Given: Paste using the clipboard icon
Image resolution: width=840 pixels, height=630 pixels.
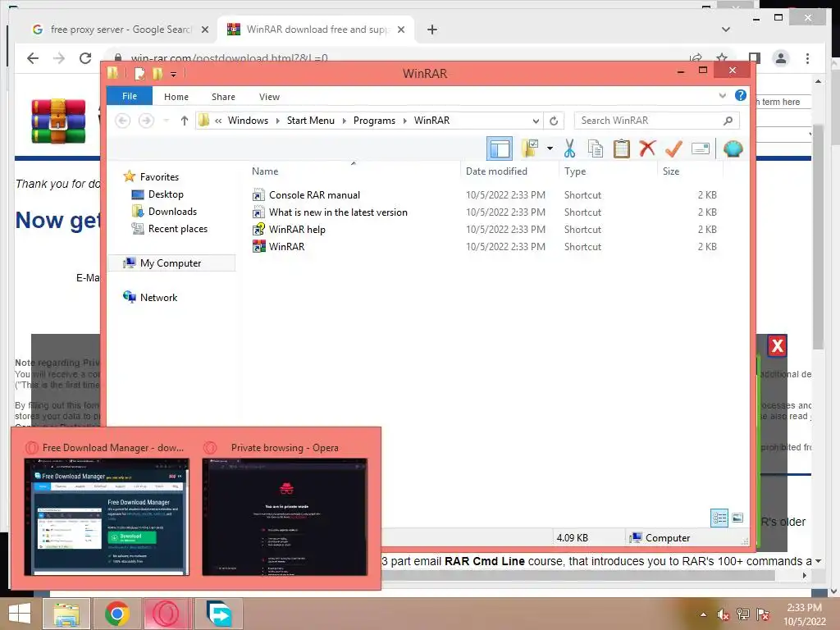Looking at the screenshot, I should pos(622,148).
